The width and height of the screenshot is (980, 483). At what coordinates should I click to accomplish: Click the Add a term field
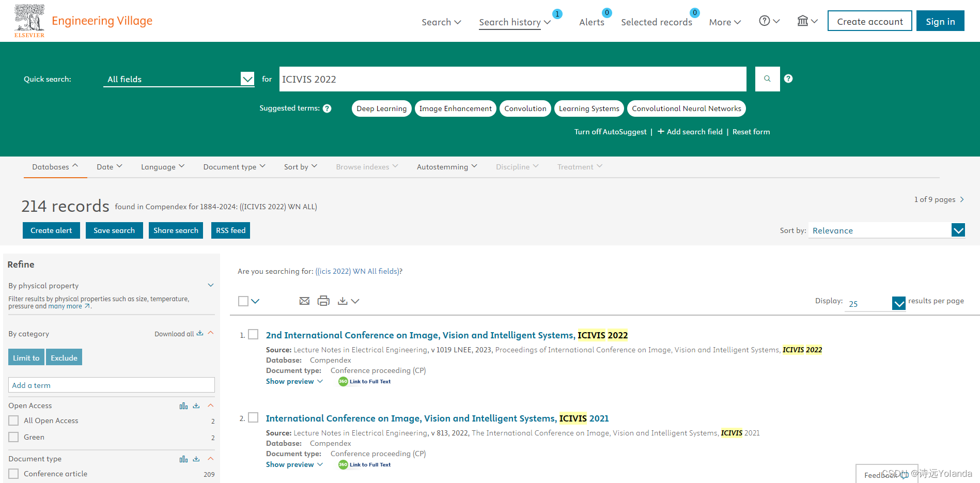[x=112, y=385]
